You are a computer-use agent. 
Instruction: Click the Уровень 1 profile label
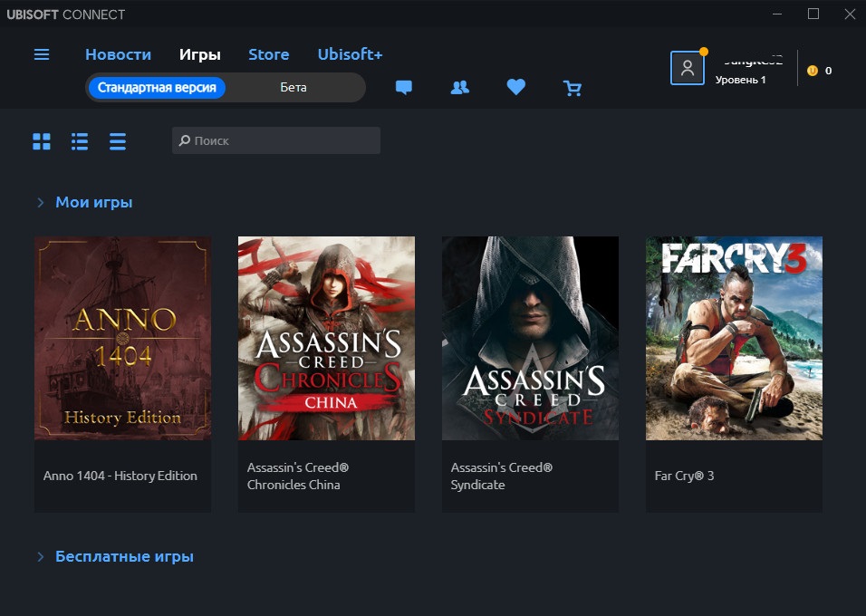[741, 80]
